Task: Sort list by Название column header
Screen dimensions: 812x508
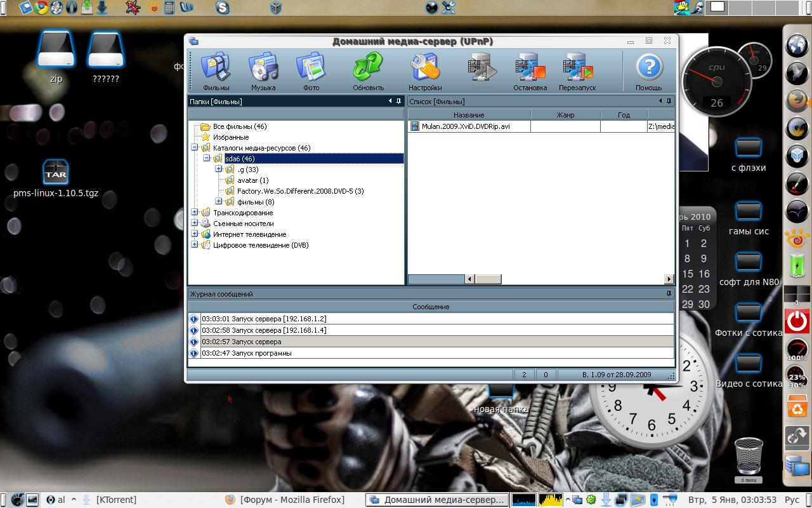Action: [469, 115]
